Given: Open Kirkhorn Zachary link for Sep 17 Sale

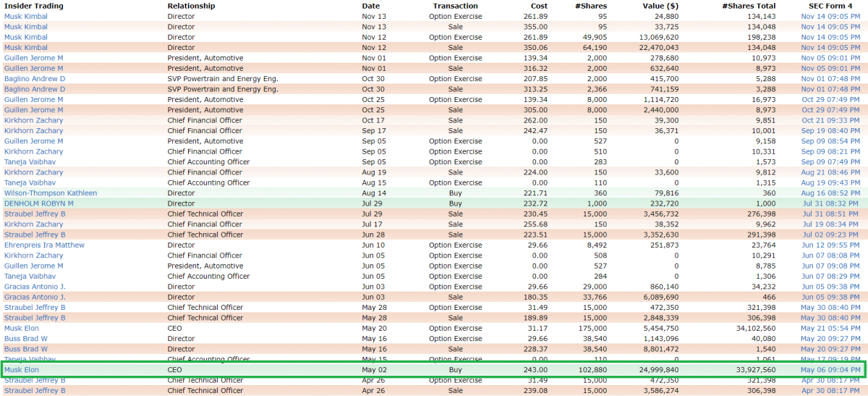Looking at the screenshot, I should (34, 130).
